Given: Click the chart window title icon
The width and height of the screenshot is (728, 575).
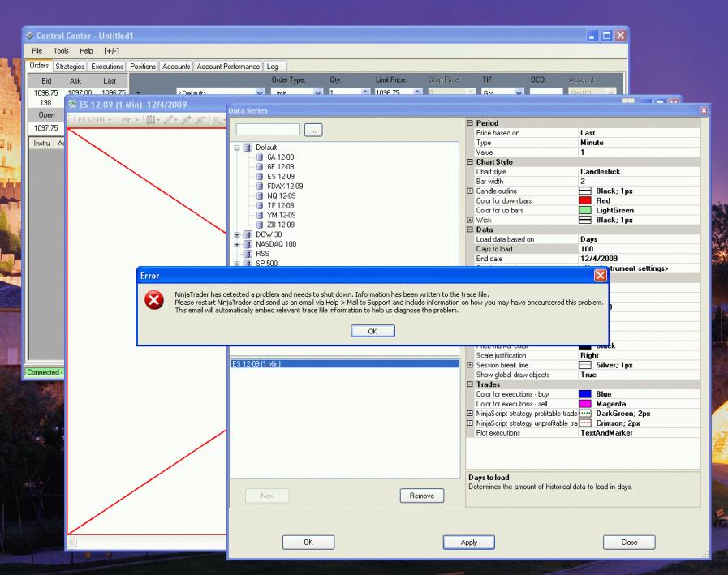Looking at the screenshot, I should 72,105.
